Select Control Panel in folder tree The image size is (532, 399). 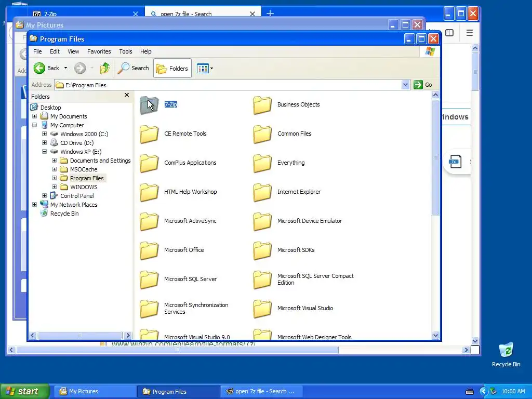(77, 196)
